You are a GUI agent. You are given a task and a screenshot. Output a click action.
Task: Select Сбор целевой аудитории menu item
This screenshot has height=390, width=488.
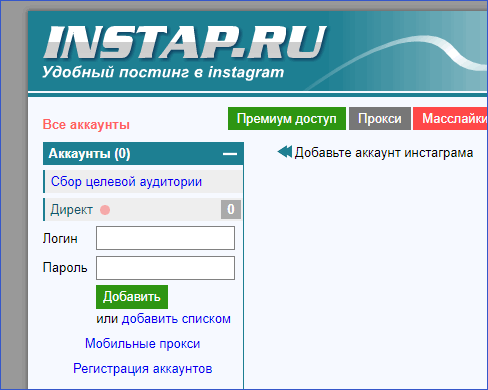(x=143, y=182)
